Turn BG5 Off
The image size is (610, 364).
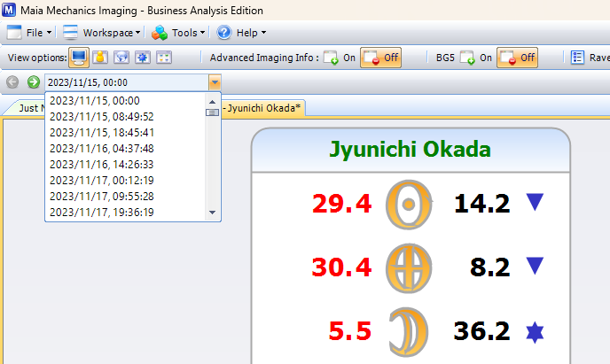coord(517,58)
